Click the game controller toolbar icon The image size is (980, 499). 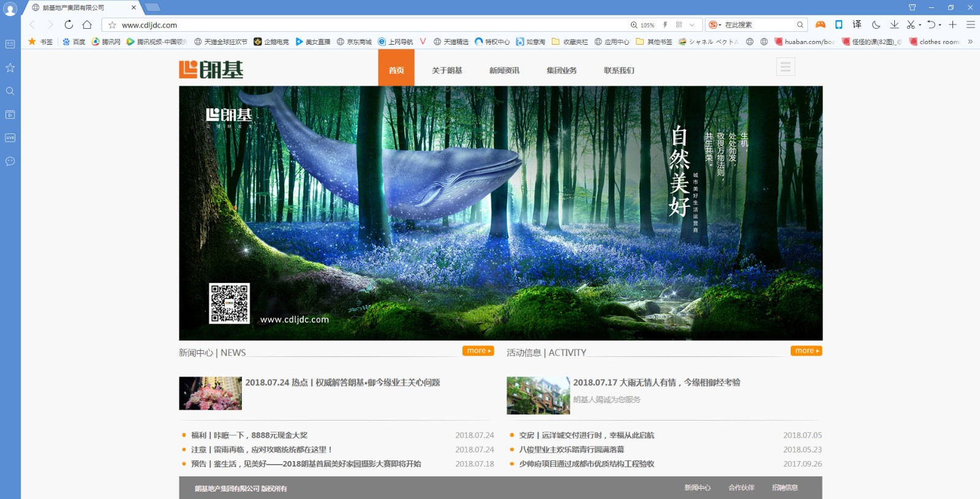(820, 24)
